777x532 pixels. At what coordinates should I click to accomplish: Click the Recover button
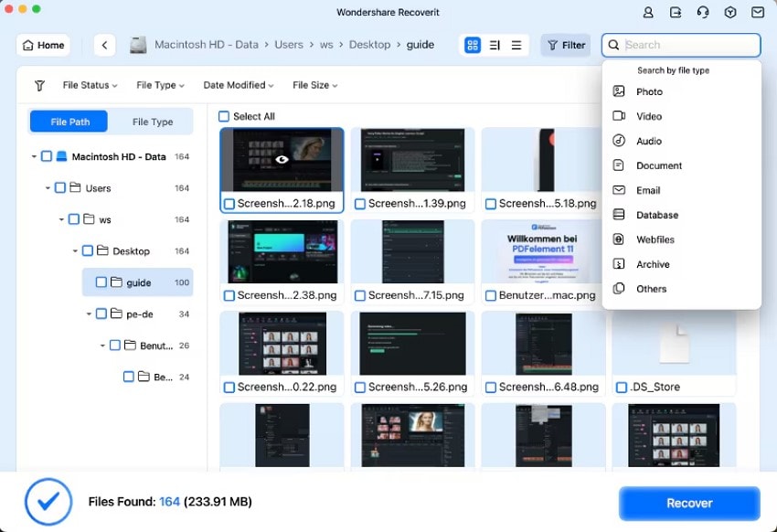(x=689, y=504)
